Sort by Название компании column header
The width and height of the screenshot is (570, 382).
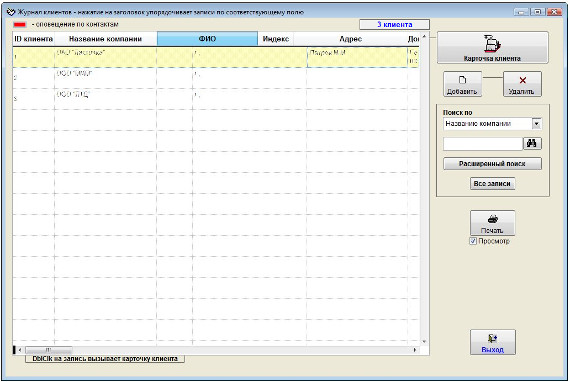[105, 39]
